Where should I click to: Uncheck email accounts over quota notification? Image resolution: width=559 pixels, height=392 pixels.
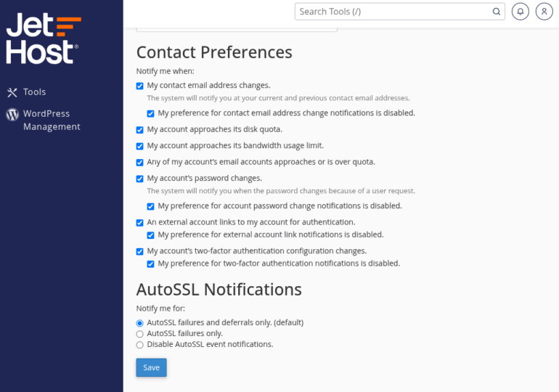tap(140, 163)
